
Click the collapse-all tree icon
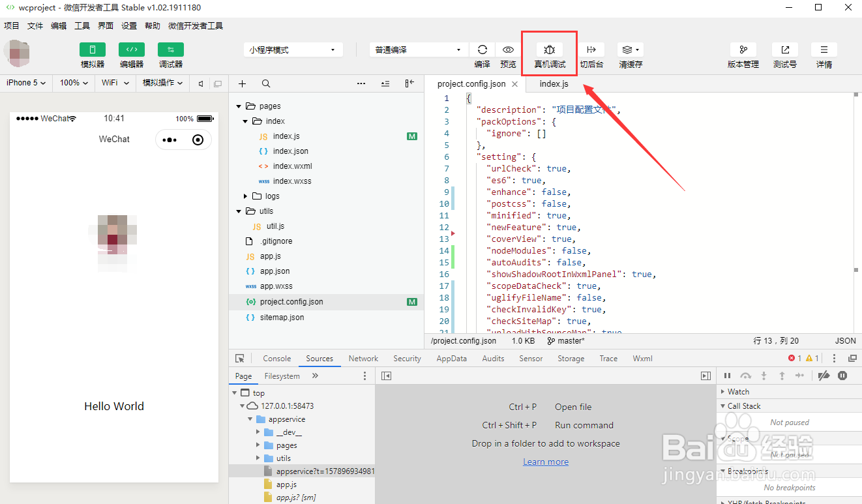tap(385, 83)
